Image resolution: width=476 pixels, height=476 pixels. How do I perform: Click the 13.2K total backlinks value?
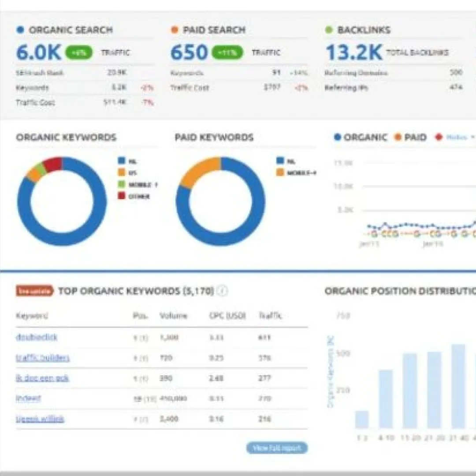[353, 52]
